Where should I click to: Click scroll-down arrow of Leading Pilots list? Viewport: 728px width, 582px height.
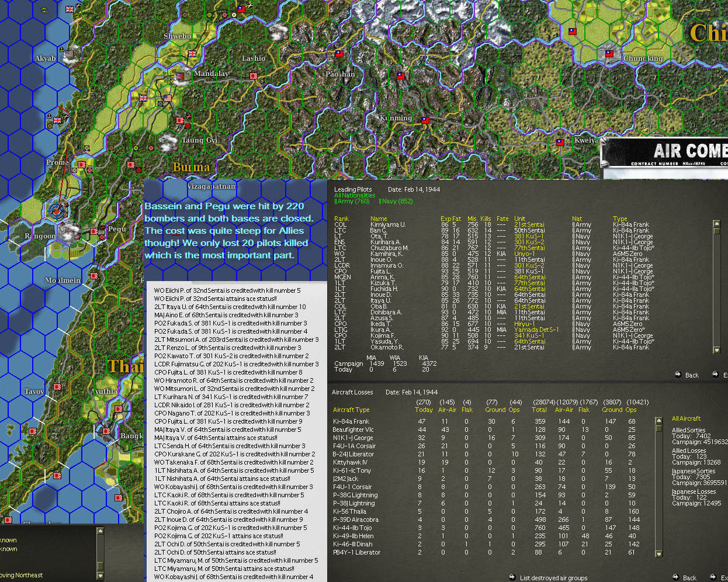coord(717,350)
